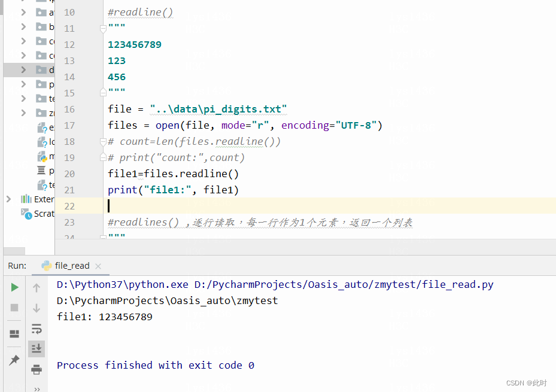Toggle Scroll to End in run console
556x392 pixels.
[x=37, y=349]
